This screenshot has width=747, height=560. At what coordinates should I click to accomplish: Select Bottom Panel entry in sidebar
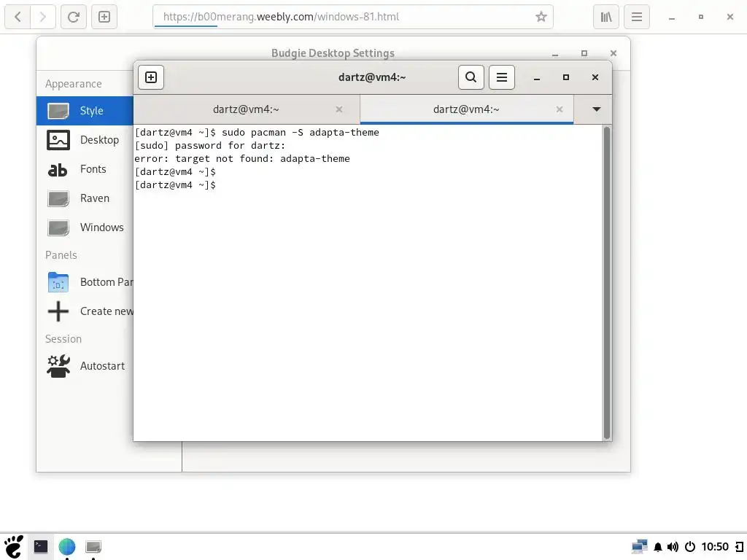[x=85, y=282]
